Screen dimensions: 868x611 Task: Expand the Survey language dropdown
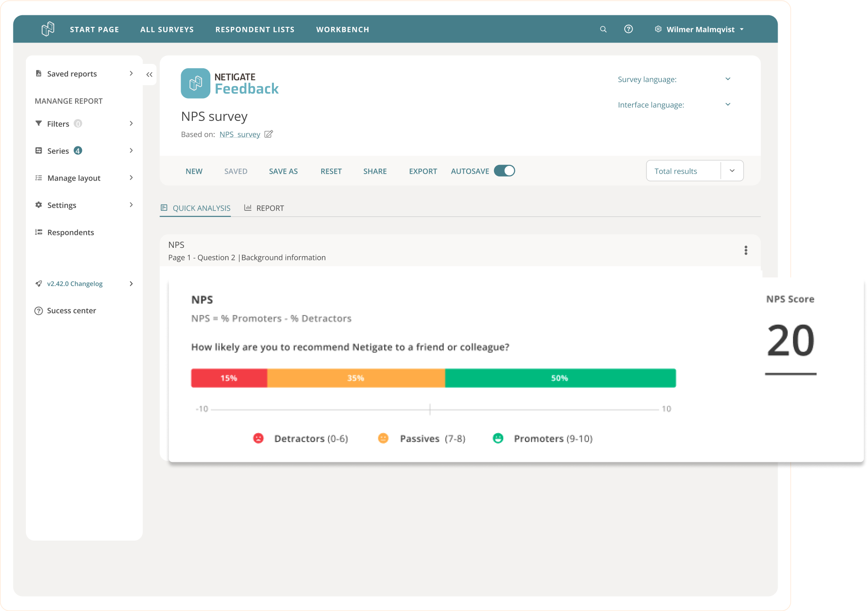[728, 79]
